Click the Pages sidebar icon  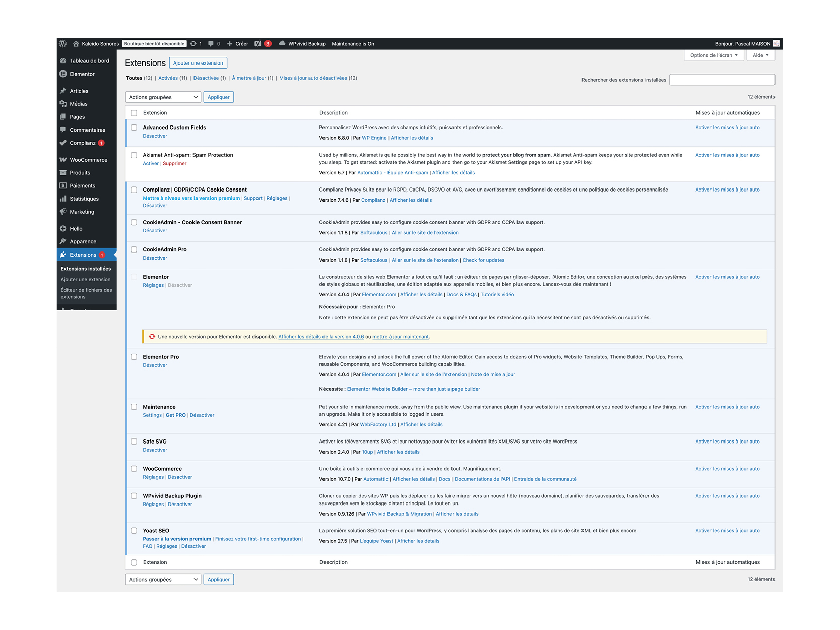pyautogui.click(x=63, y=117)
